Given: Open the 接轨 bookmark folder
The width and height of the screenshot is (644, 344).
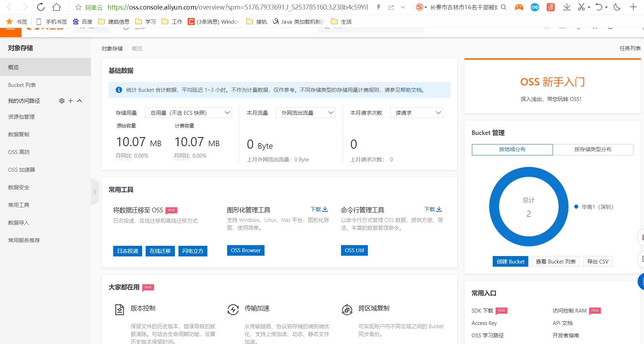Looking at the screenshot, I should click(256, 22).
